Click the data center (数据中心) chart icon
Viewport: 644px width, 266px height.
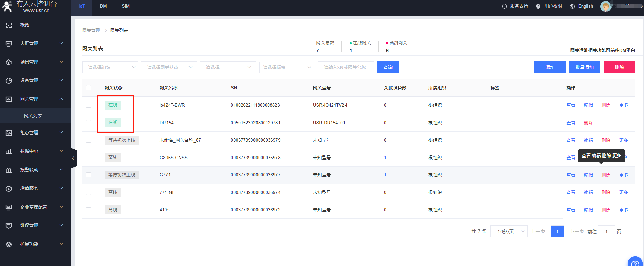[x=9, y=151]
